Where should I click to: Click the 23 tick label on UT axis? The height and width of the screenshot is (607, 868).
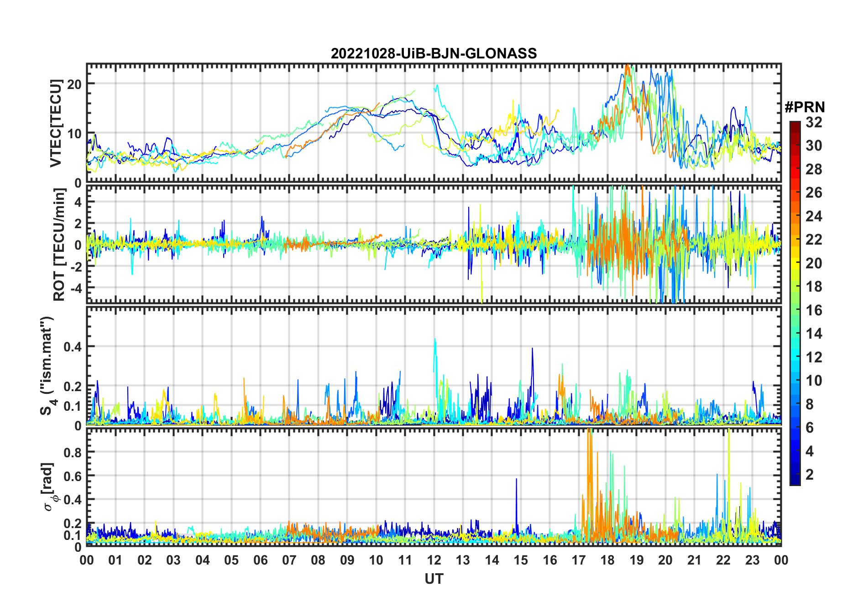click(752, 560)
